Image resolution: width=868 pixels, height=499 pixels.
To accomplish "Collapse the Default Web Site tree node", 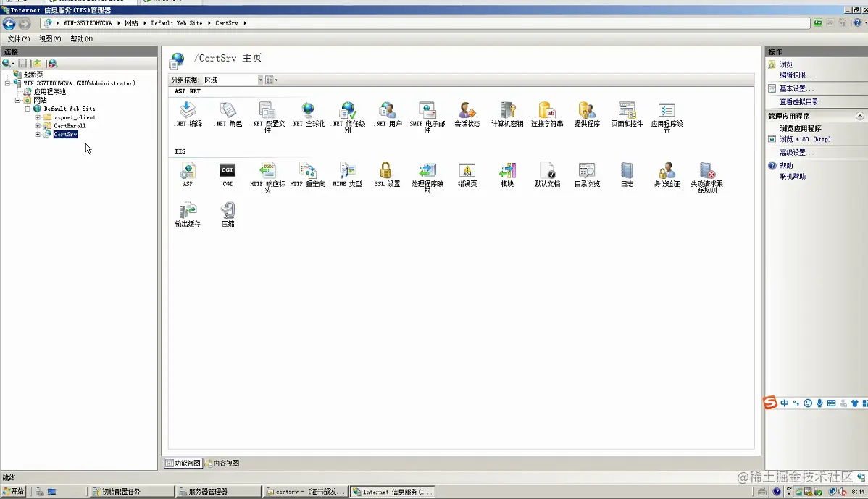I will 28,109.
